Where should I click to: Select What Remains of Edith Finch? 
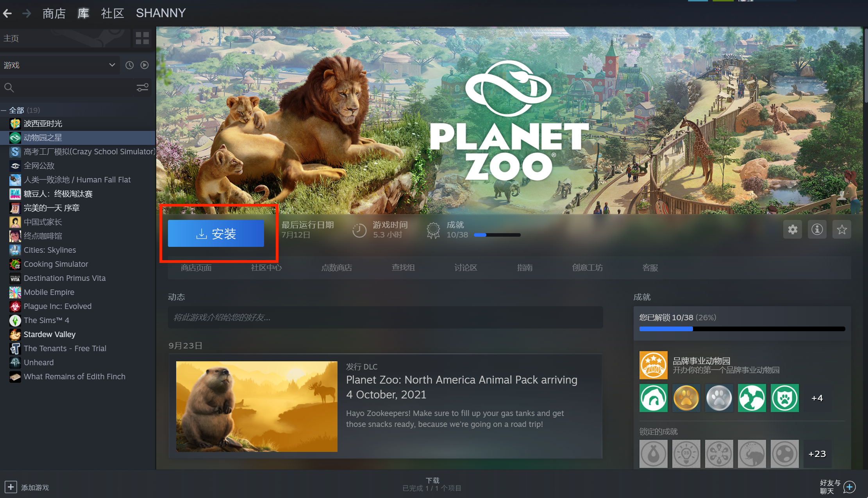78,377
